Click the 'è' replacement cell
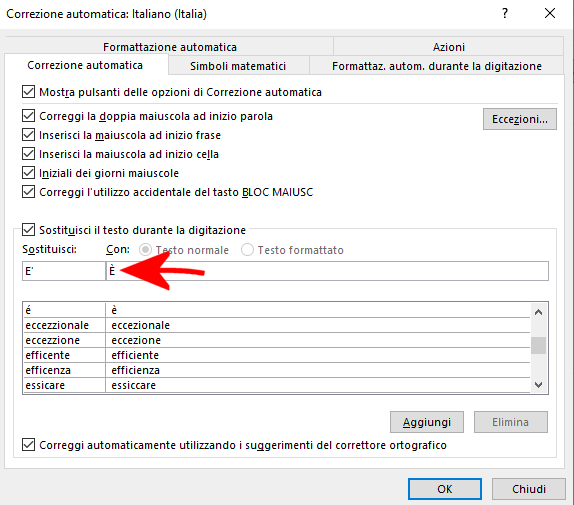Image resolution: width=574 pixels, height=505 pixels. click(318, 310)
